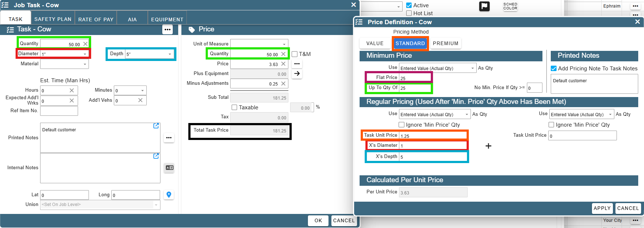Uncheck Add Pricing Note To Task Notes
Viewport: 644px width, 228px height.
[554, 69]
